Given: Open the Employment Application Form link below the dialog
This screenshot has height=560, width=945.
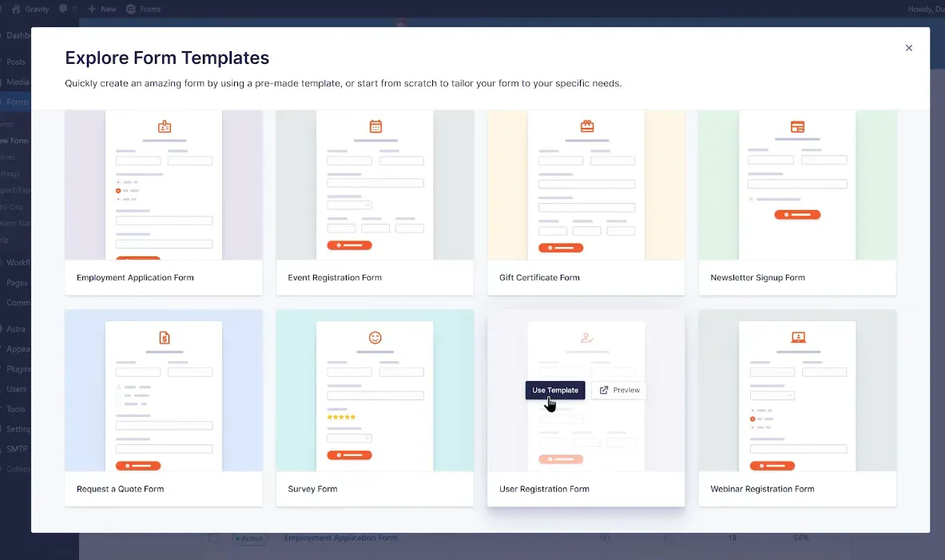Looking at the screenshot, I should 340,538.
